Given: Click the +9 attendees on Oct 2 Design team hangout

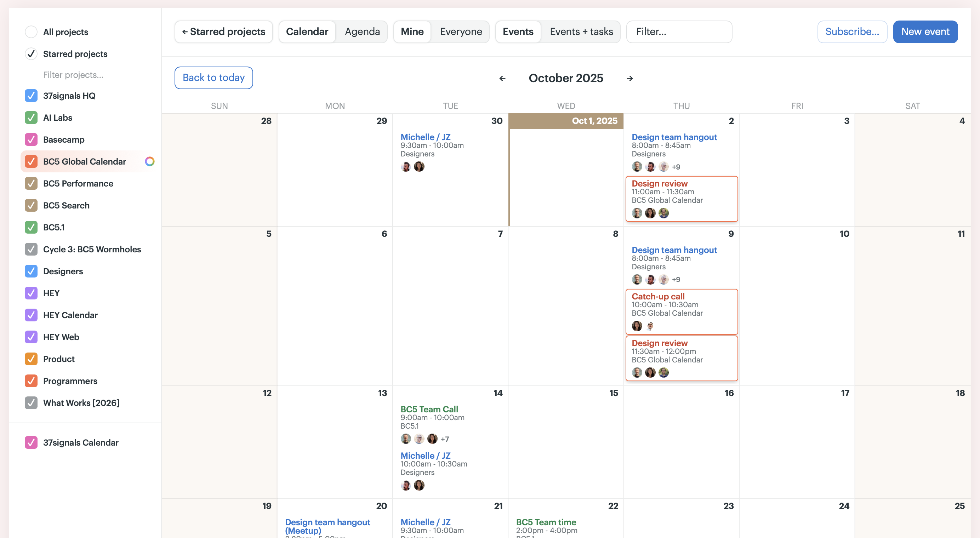Looking at the screenshot, I should 676,167.
